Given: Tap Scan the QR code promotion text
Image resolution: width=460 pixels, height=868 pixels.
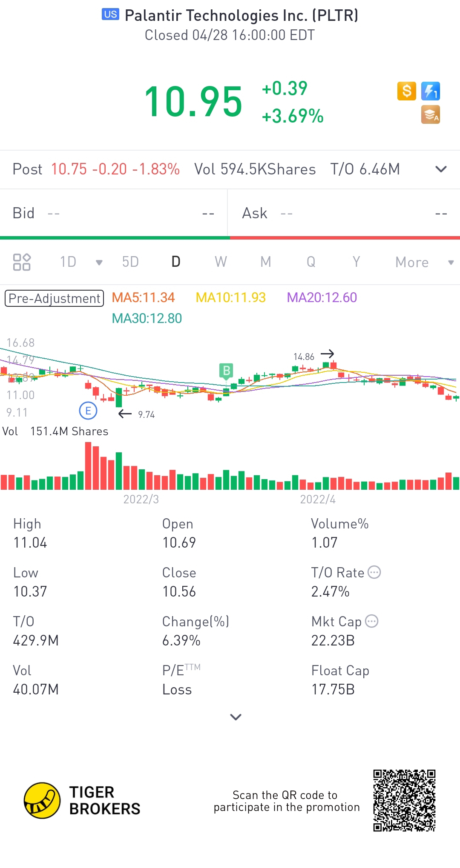Looking at the screenshot, I should (x=287, y=801).
